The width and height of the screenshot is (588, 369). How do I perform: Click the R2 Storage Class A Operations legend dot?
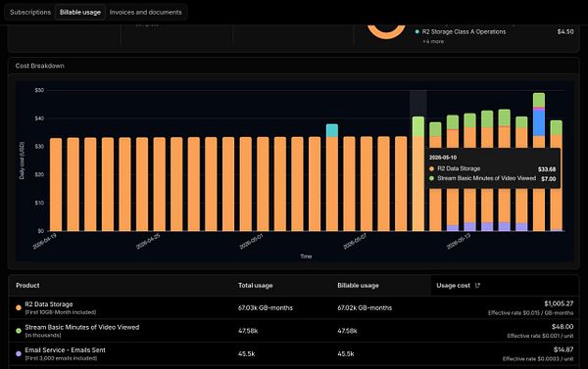click(417, 32)
